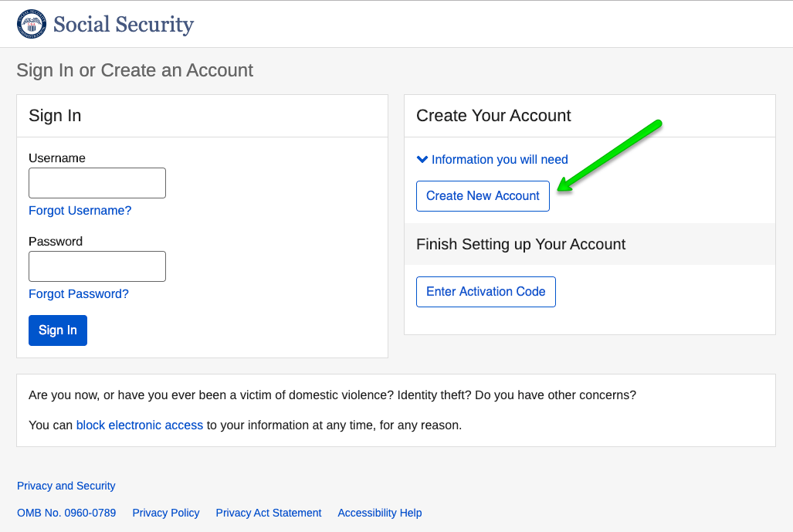The image size is (793, 532).
Task: Click the Create Your Account heading
Action: [493, 116]
